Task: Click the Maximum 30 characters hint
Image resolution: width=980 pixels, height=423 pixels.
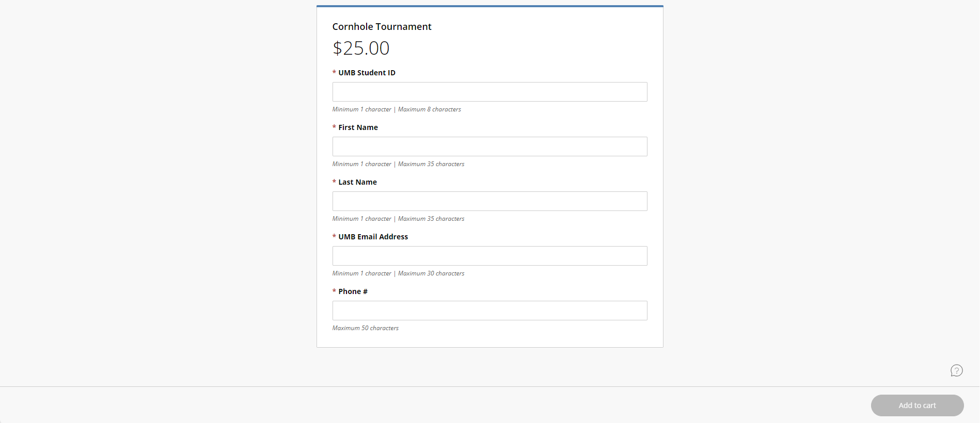Action: tap(431, 273)
